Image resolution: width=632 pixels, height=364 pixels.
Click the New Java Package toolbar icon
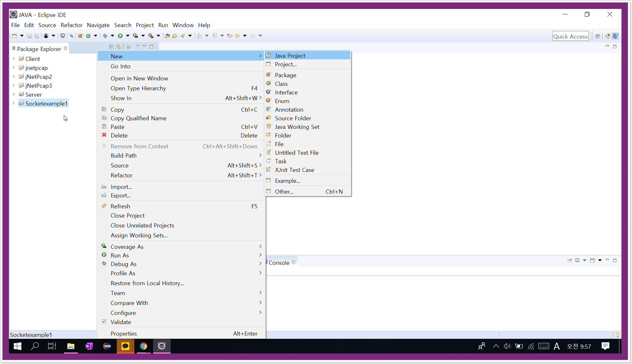[x=80, y=36]
